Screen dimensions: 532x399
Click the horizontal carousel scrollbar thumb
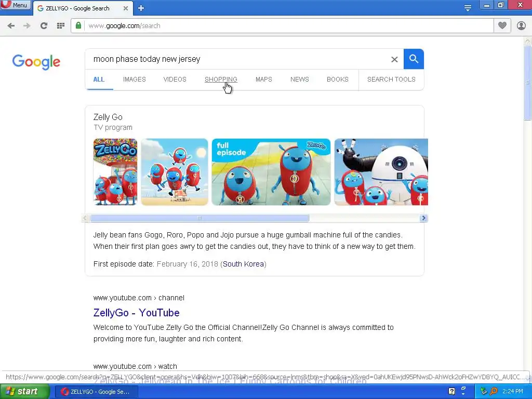[x=199, y=218]
